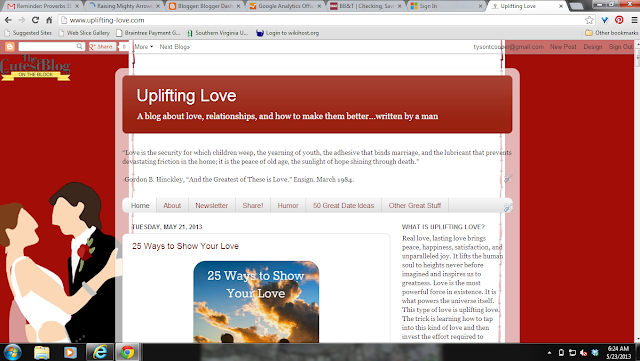Click the blue V extension icon

(604, 20)
